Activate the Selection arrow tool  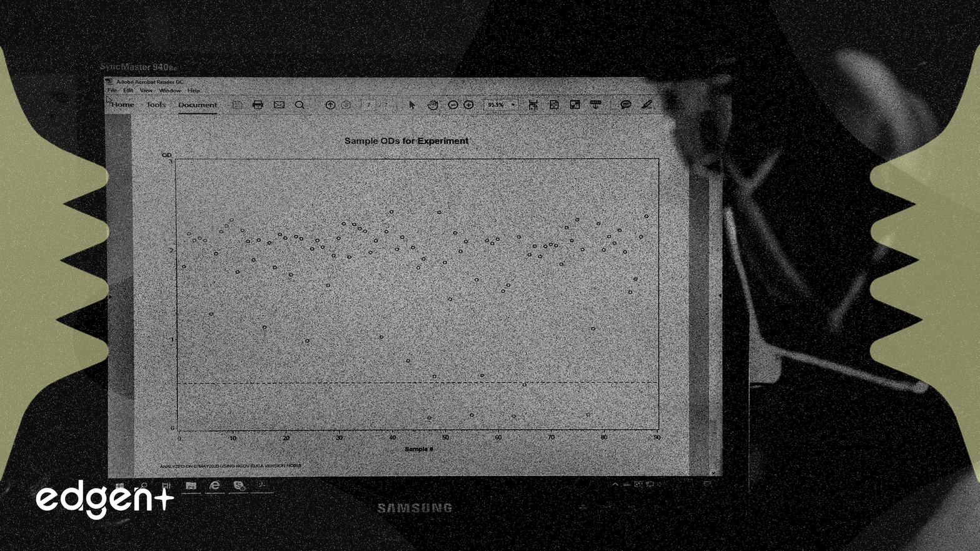412,105
